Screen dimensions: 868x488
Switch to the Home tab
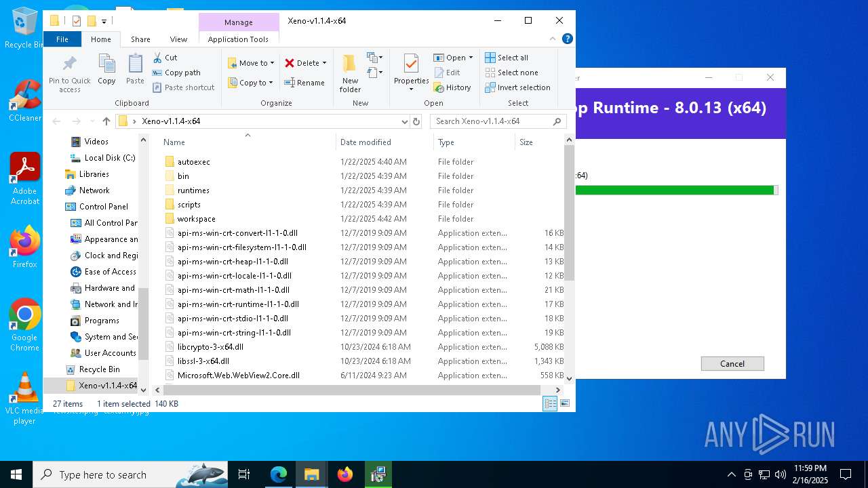tap(101, 39)
